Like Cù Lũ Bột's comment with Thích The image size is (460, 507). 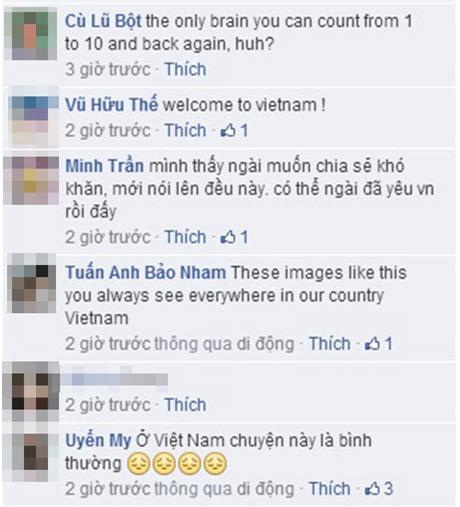tap(186, 69)
